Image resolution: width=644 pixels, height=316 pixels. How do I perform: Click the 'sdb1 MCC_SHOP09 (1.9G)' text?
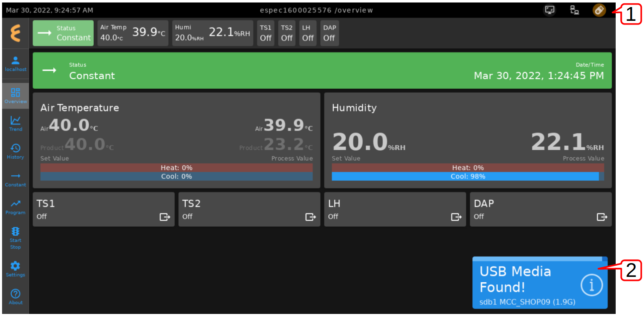coord(527,302)
